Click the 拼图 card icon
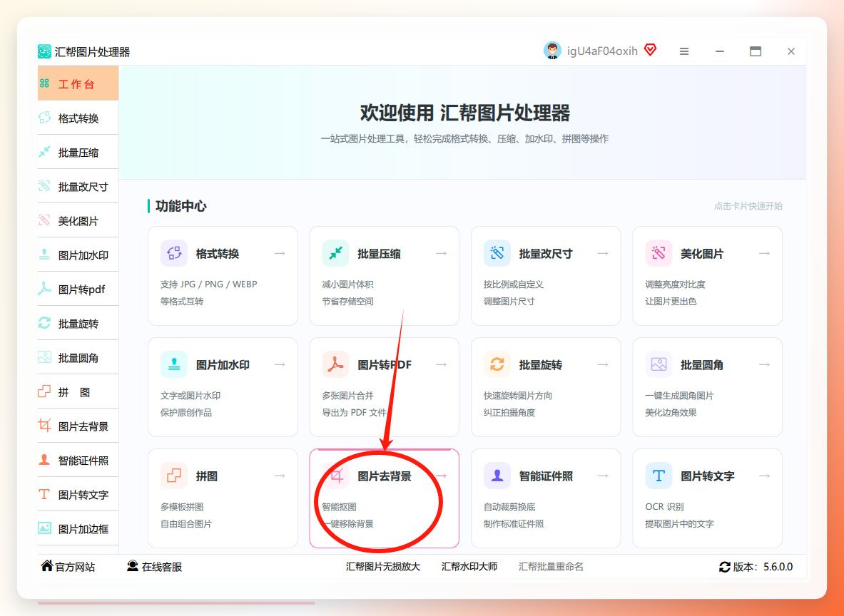Screen dimensions: 844x616 coord(174,476)
